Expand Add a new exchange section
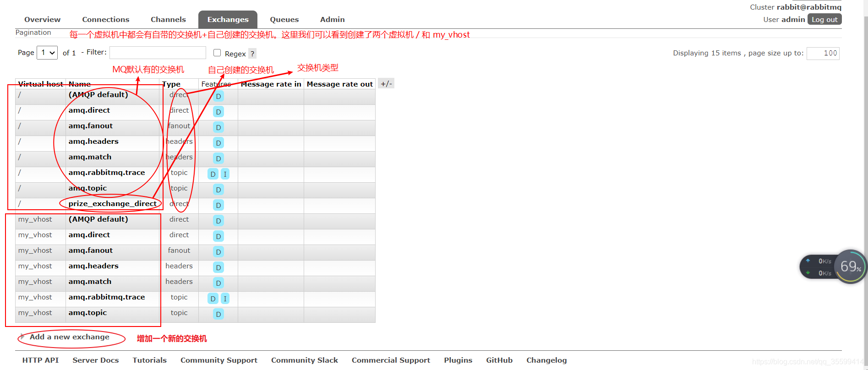 [x=69, y=337]
